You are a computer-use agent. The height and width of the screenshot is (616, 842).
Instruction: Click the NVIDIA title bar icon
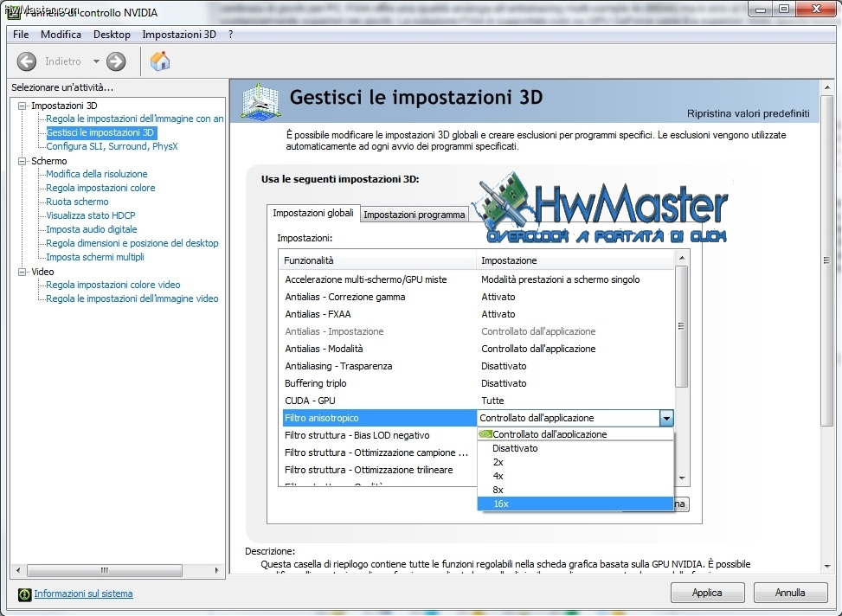[13, 12]
